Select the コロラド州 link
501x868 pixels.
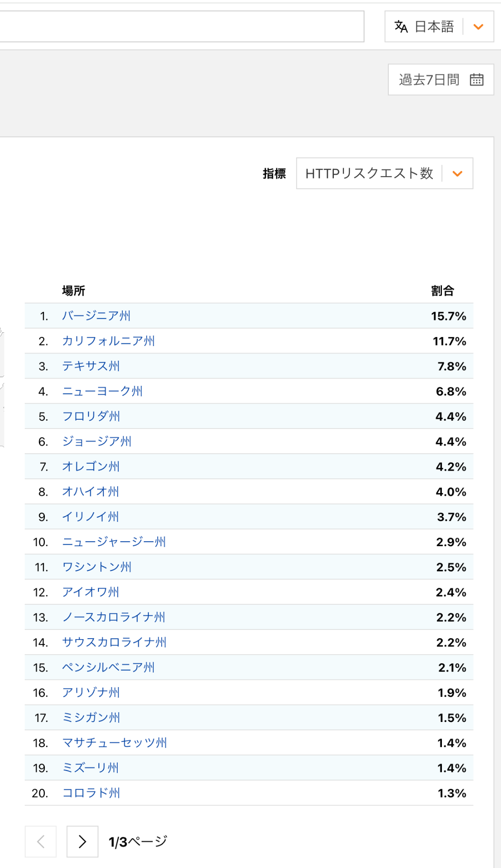pyautogui.click(x=91, y=793)
